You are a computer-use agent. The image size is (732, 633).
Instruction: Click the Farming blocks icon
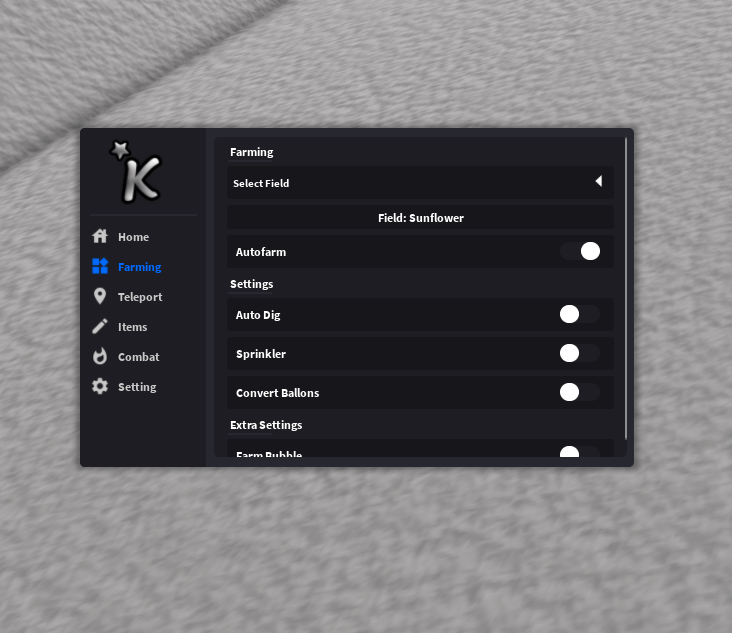[x=100, y=267]
